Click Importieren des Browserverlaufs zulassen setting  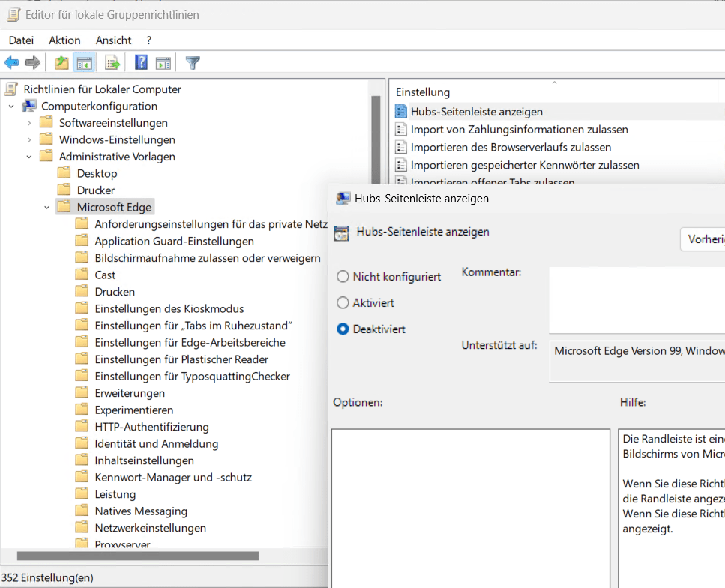(511, 147)
